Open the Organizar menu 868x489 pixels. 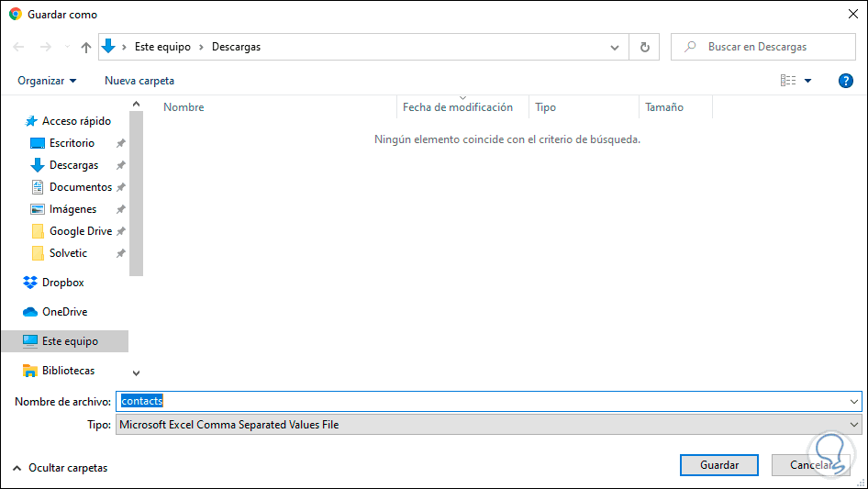[x=47, y=81]
